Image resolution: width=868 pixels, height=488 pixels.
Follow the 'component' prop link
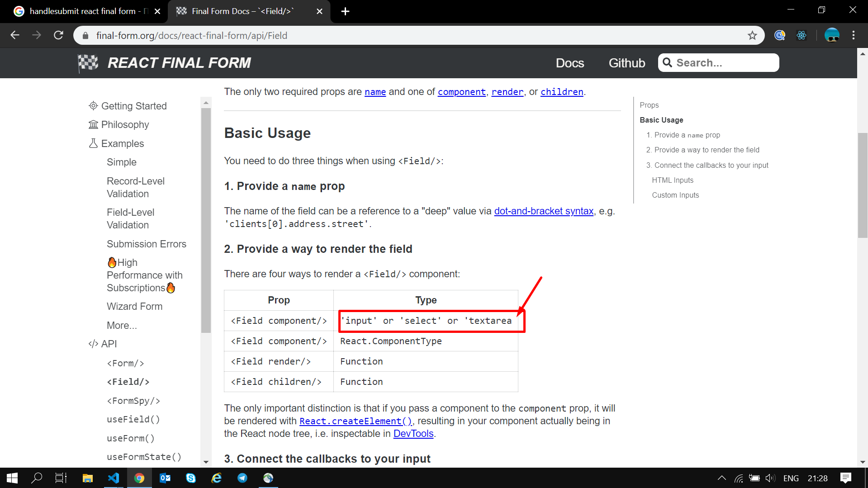pos(462,92)
